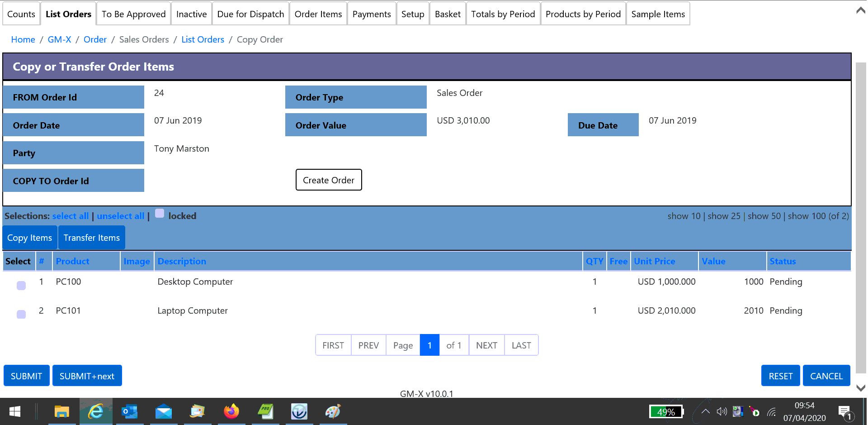This screenshot has width=868, height=425.
Task: Open Firefox from the taskbar
Action: (x=231, y=411)
